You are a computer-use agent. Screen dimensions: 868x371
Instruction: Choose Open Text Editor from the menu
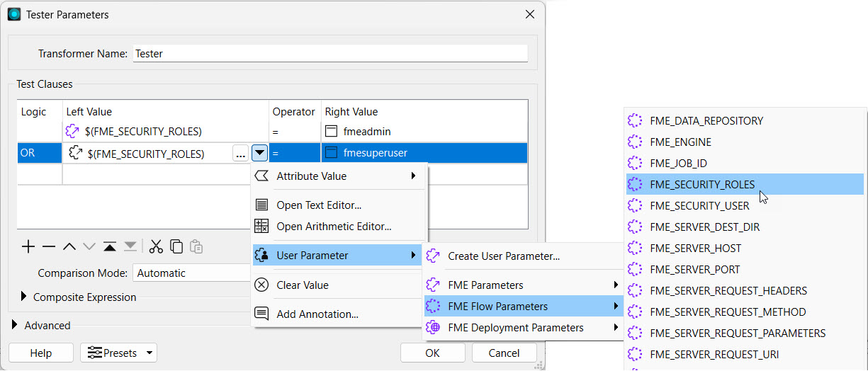pyautogui.click(x=319, y=205)
